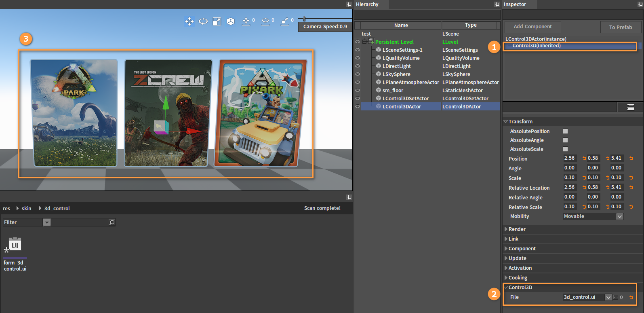
Task: Enable AbsoluteAngle checkbox
Action: 566,140
